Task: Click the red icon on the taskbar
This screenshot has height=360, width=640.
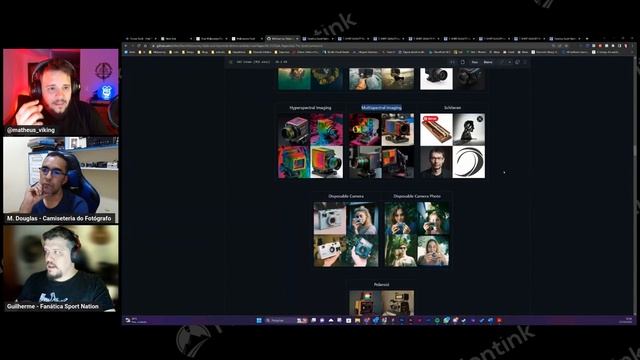Action: (499, 321)
